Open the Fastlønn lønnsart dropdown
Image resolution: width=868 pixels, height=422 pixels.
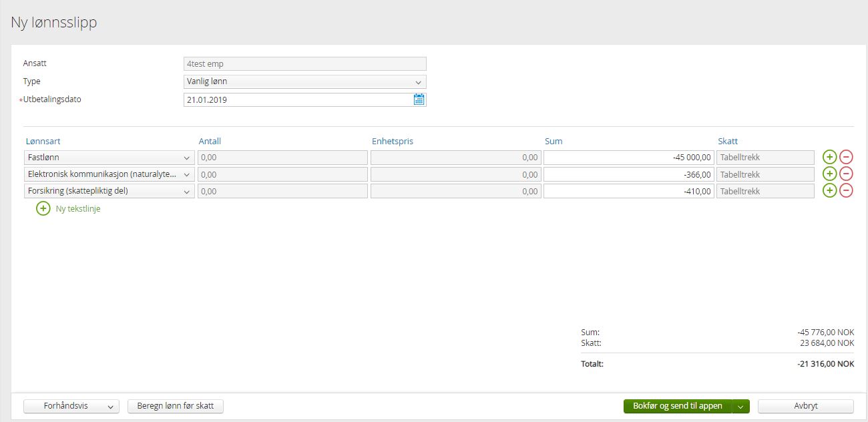coord(110,158)
